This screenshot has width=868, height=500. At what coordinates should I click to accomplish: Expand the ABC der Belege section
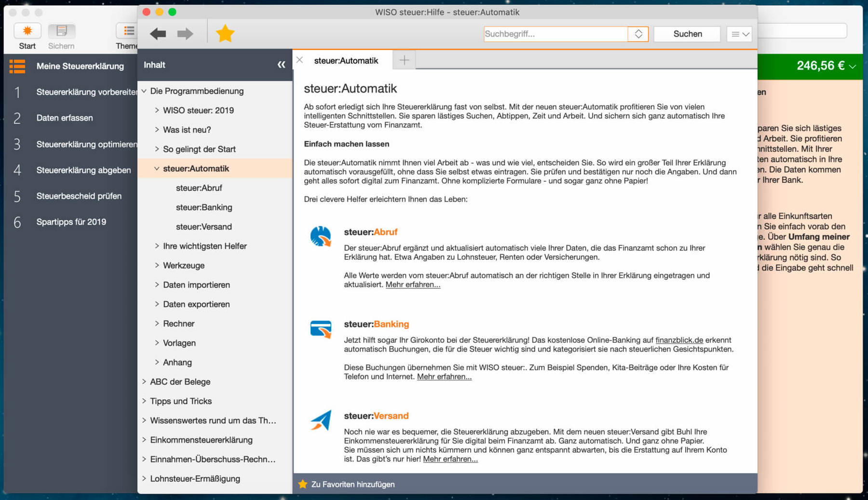click(x=144, y=381)
